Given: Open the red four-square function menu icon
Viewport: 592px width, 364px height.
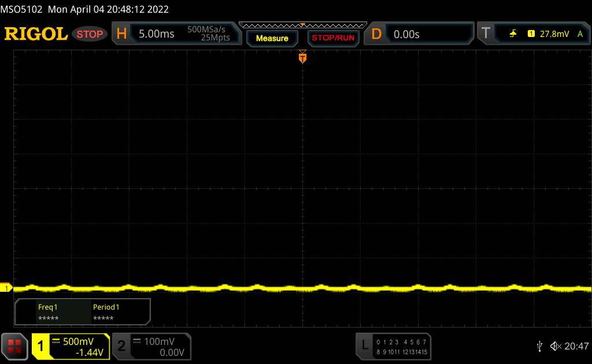Looking at the screenshot, I should click(14, 346).
